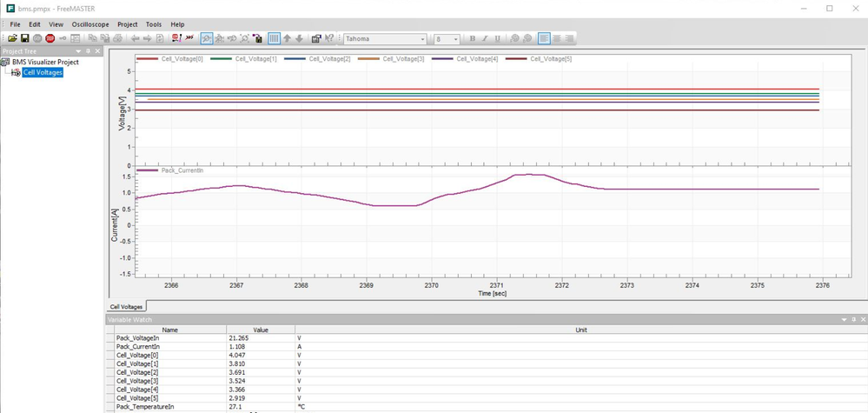Open the View menu
The height and width of the screenshot is (413, 868).
tap(56, 24)
